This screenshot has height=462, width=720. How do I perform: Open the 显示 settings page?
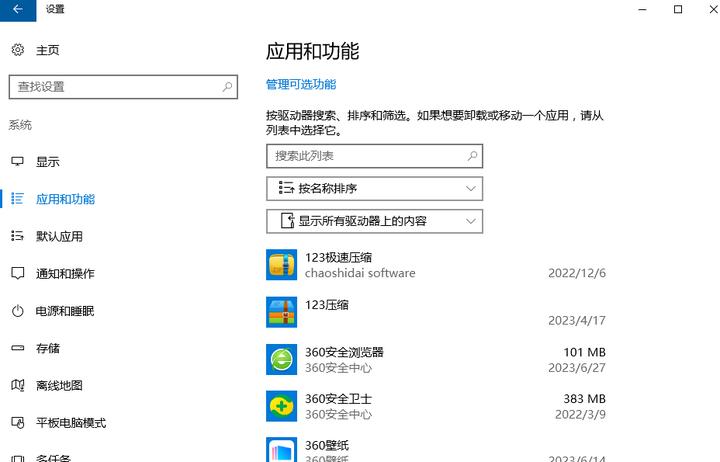[48, 162]
